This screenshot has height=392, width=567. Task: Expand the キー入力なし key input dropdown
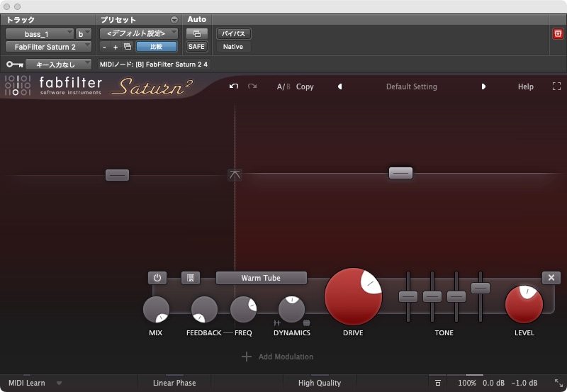tap(58, 65)
